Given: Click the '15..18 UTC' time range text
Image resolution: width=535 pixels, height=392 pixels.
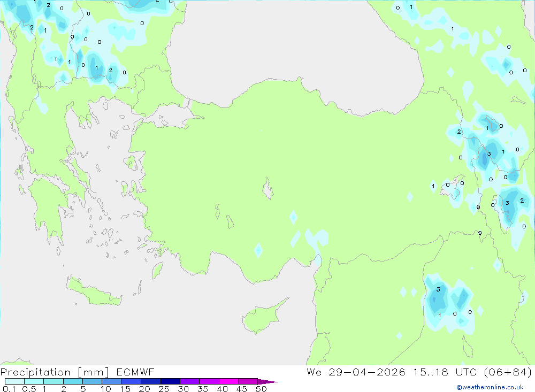Looking at the screenshot, I should click(445, 372).
